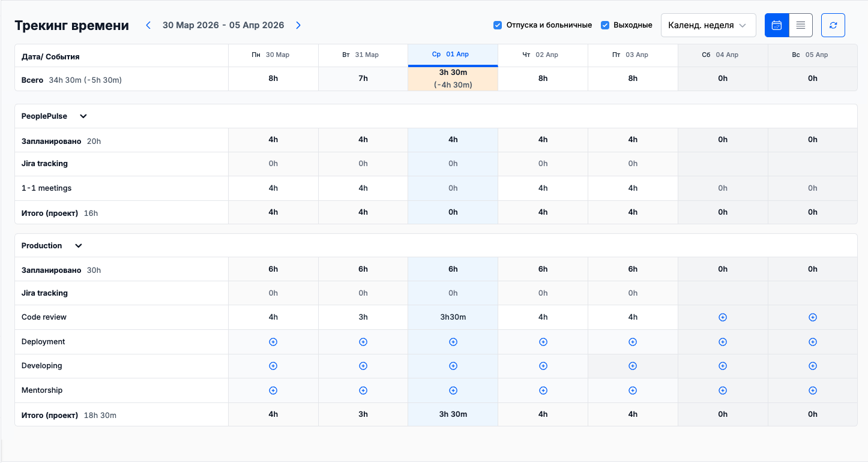Add Deployment time for Monday 30 Мар
Image resolution: width=868 pixels, height=463 pixels.
coord(273,342)
